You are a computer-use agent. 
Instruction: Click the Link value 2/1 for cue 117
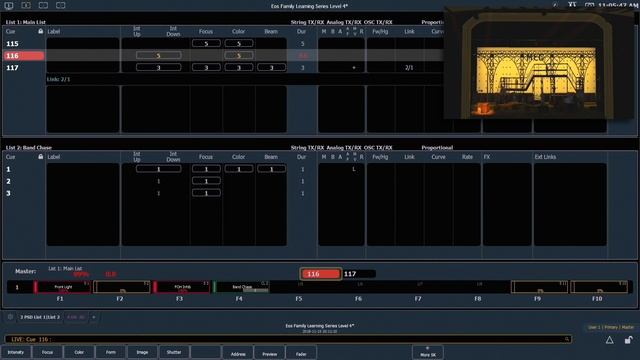(x=409, y=68)
